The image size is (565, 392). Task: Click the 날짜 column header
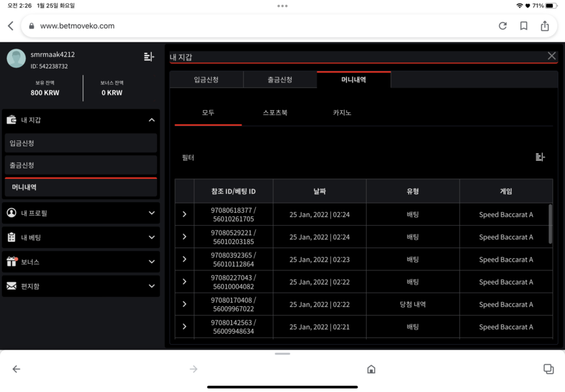(x=319, y=191)
